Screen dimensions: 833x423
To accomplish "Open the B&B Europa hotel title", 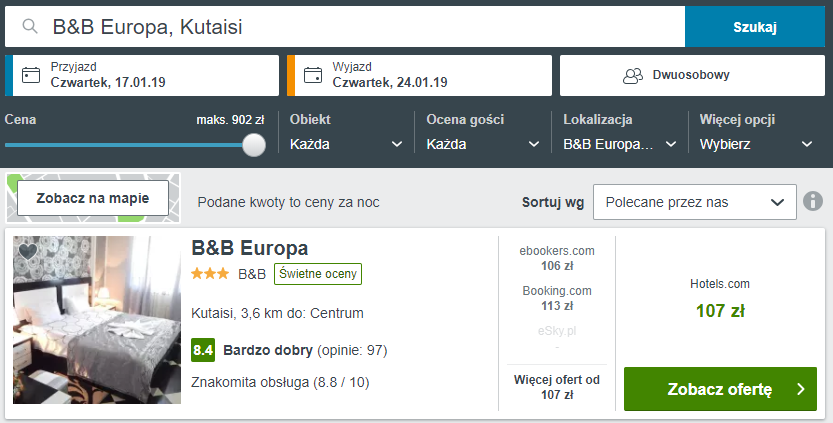I will 250,248.
